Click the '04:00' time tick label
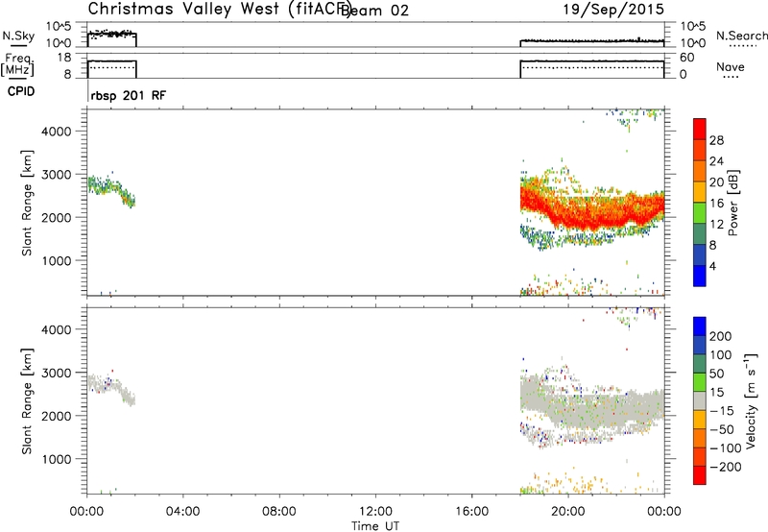 pyautogui.click(x=182, y=512)
